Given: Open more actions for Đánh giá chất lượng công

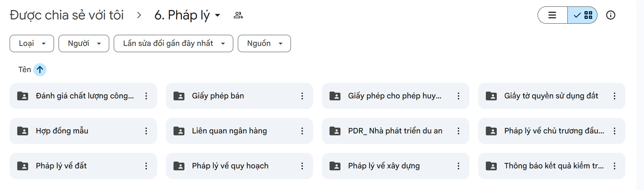Looking at the screenshot, I should click(146, 96).
